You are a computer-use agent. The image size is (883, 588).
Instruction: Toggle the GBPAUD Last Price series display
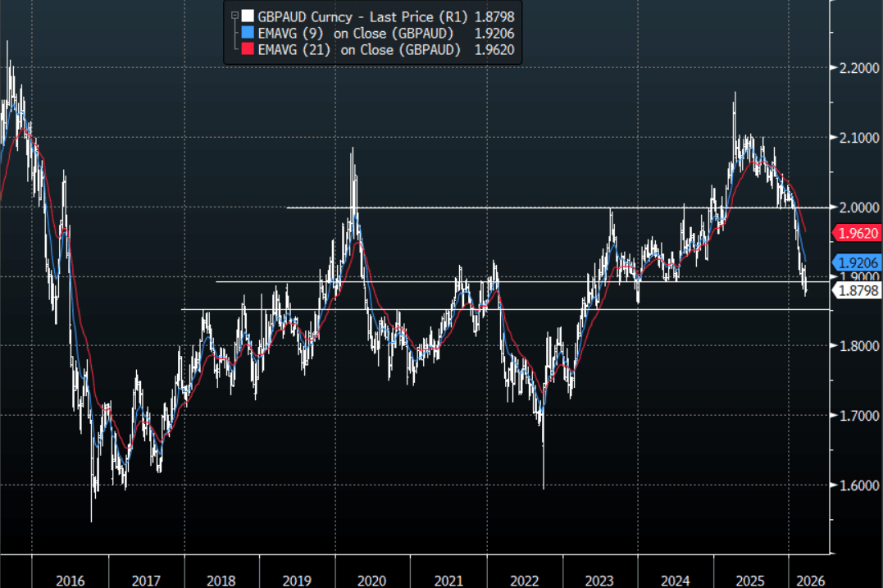point(248,16)
